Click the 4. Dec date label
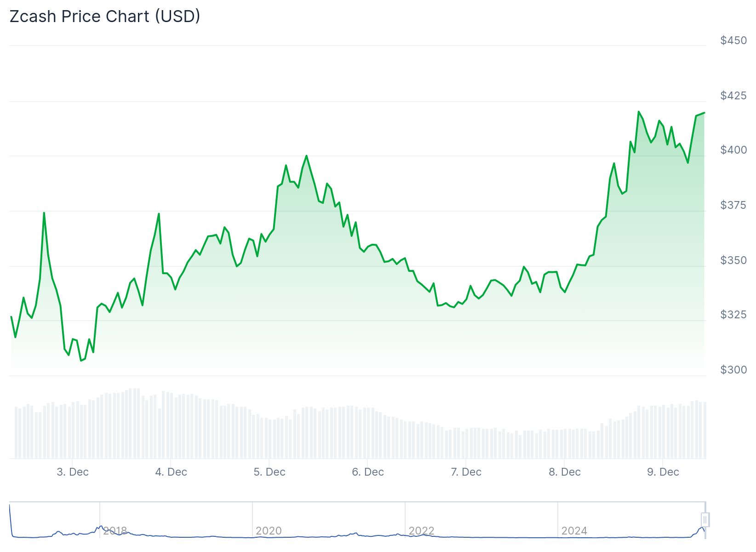 point(171,472)
